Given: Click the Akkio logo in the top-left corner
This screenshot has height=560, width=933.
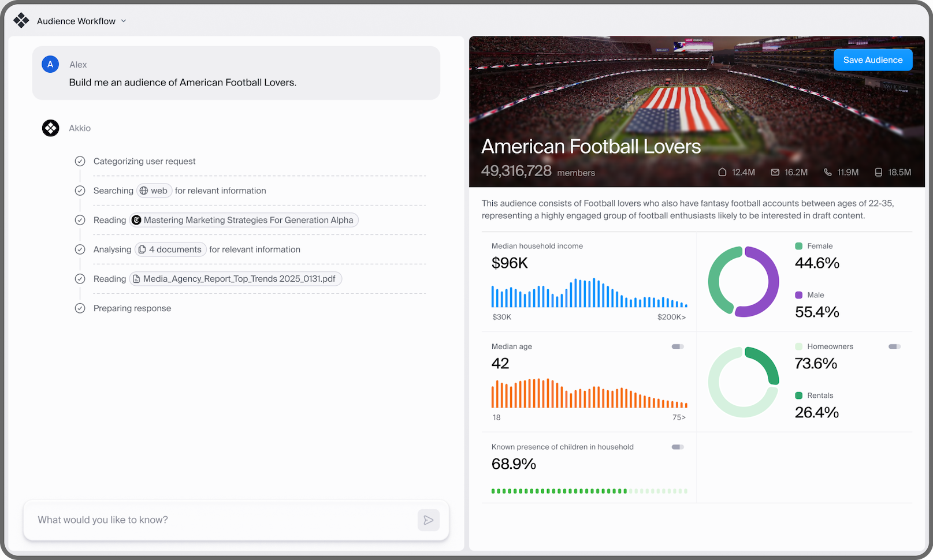Looking at the screenshot, I should [21, 20].
